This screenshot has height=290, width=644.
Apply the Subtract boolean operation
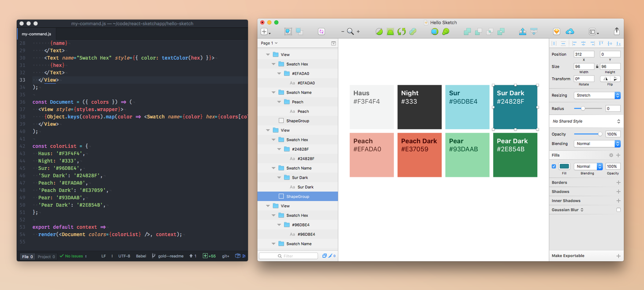(478, 32)
